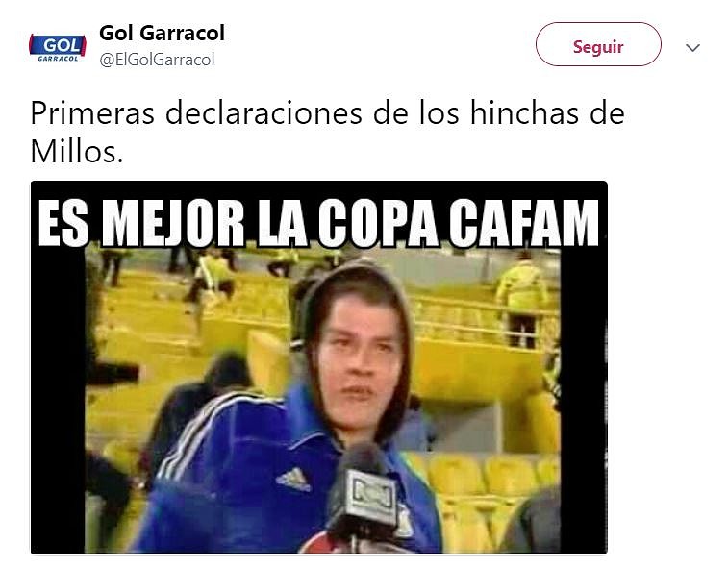Click the 'ES MEJOR LA COPA CAFAM' caption
The height and width of the screenshot is (568, 728).
coord(318,223)
